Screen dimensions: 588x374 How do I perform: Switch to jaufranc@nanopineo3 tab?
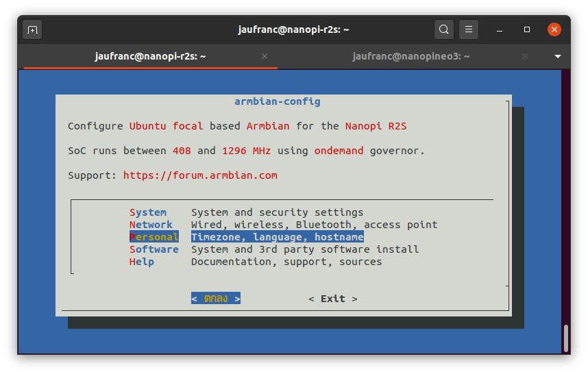(x=411, y=56)
